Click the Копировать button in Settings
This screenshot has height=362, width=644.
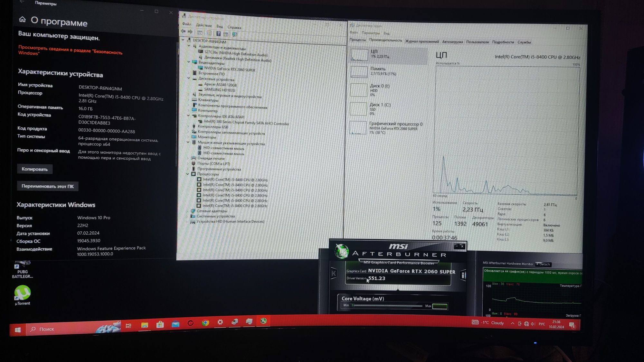(x=35, y=169)
